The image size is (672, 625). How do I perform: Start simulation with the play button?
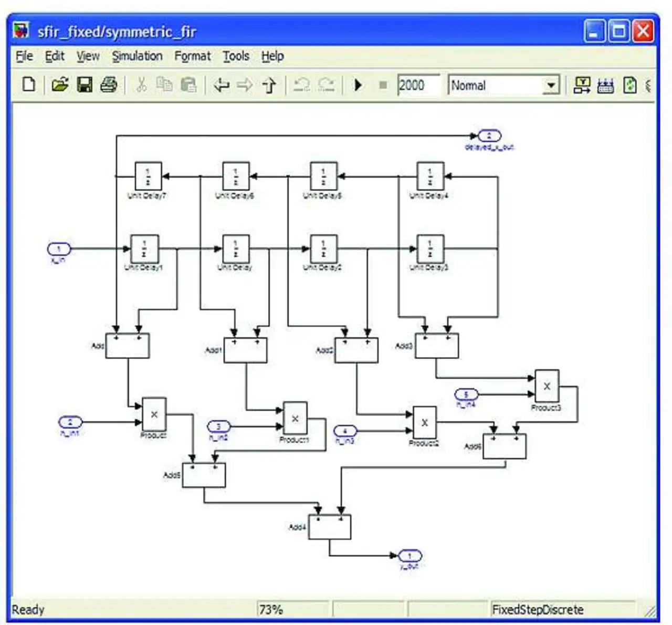point(358,85)
